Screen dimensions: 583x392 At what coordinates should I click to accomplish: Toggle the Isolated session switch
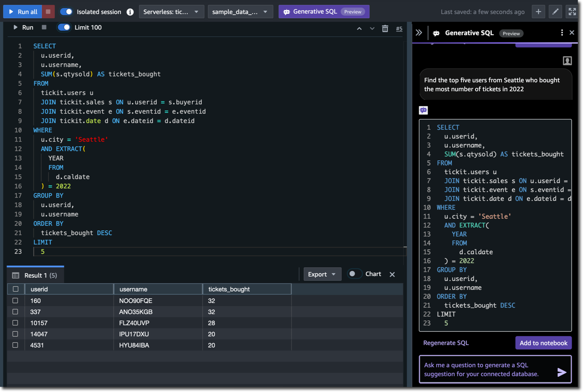(66, 12)
